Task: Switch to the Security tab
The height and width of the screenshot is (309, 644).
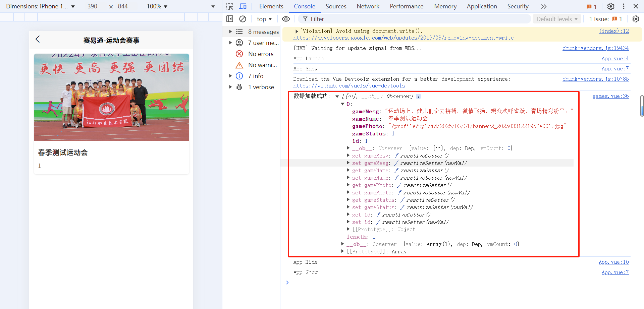Action: click(x=518, y=6)
